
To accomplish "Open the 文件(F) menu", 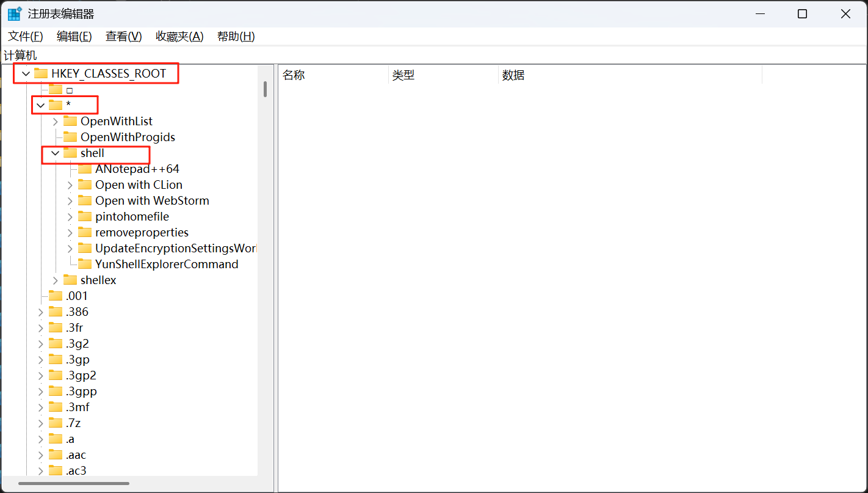I will tap(25, 36).
